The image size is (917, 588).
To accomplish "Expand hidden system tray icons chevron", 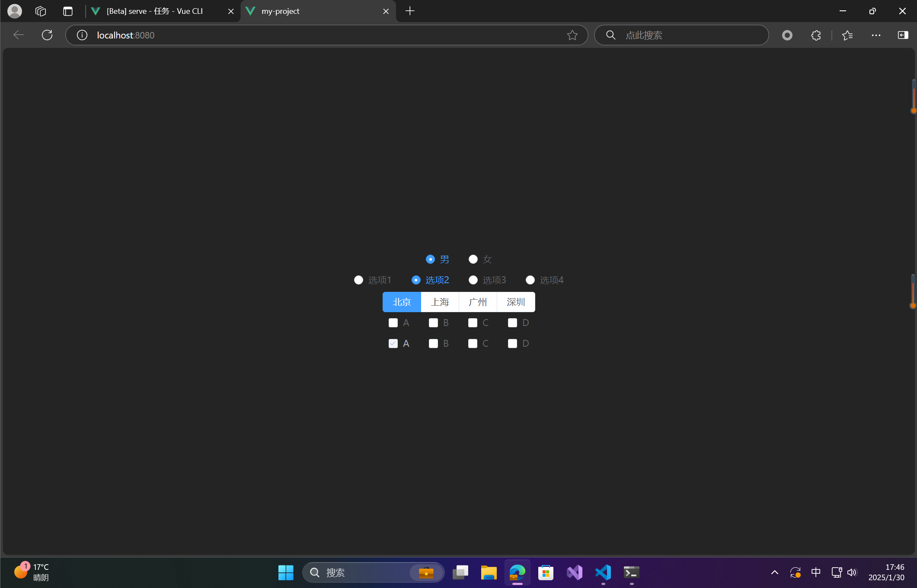I will pyautogui.click(x=774, y=572).
